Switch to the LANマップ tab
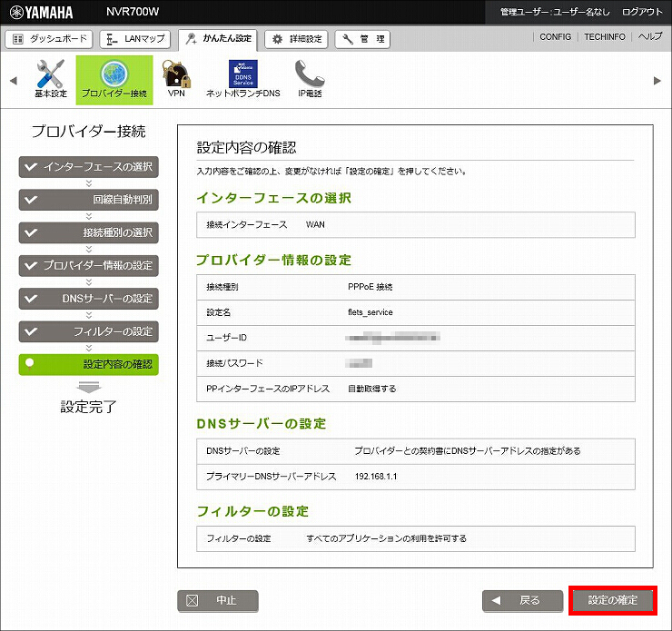The height and width of the screenshot is (631, 672). point(135,39)
